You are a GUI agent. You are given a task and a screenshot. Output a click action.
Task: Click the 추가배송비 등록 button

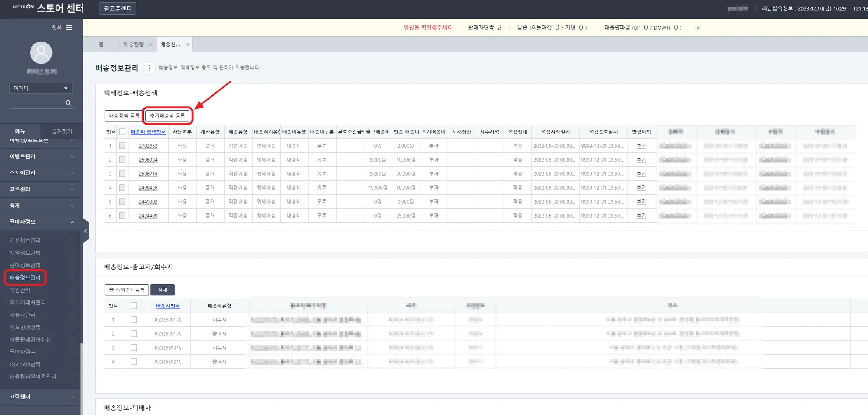point(167,116)
